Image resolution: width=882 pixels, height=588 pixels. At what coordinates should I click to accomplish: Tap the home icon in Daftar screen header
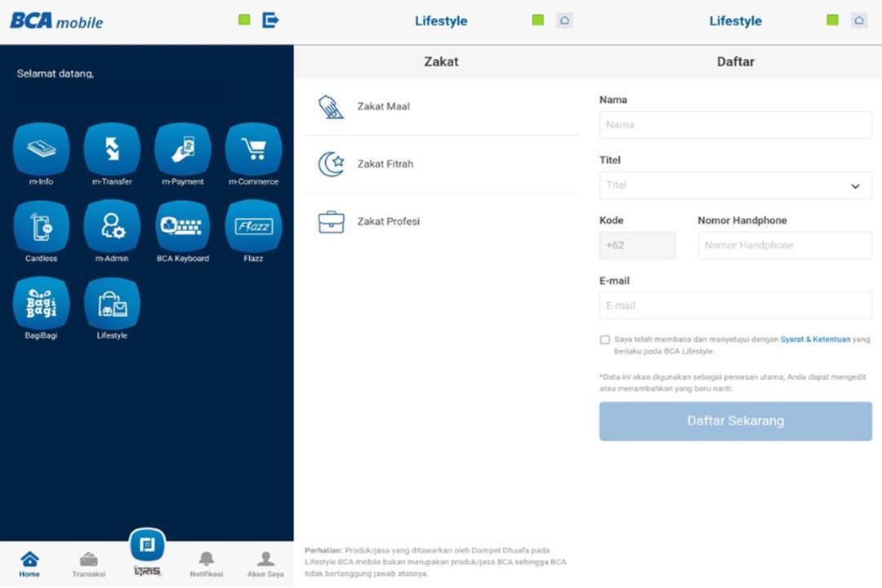859,20
